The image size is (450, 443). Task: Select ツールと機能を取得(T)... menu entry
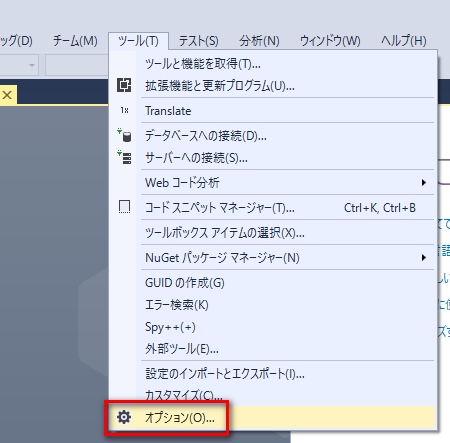coord(273,64)
